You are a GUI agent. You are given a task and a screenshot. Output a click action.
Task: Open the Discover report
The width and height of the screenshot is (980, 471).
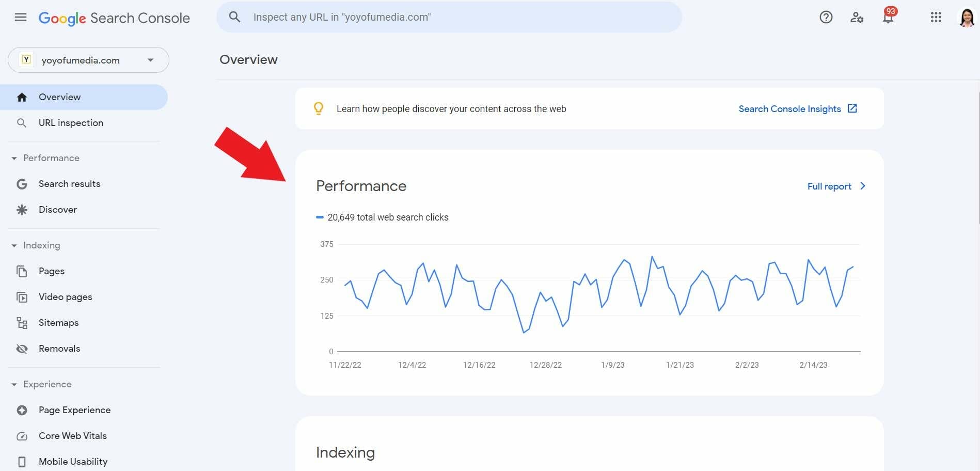[57, 209]
